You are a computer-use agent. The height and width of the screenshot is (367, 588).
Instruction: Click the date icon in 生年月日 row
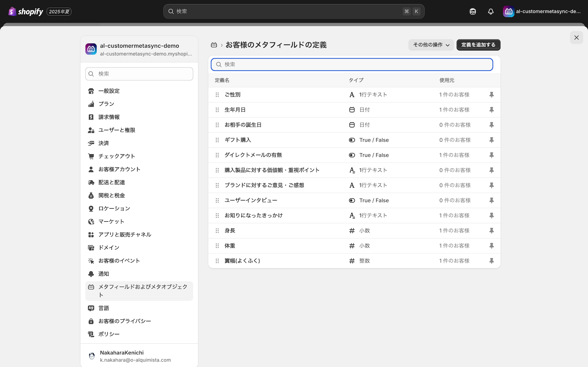point(352,110)
